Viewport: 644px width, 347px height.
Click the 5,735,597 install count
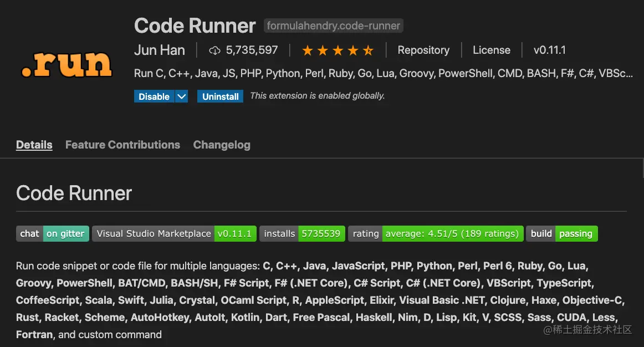[252, 50]
